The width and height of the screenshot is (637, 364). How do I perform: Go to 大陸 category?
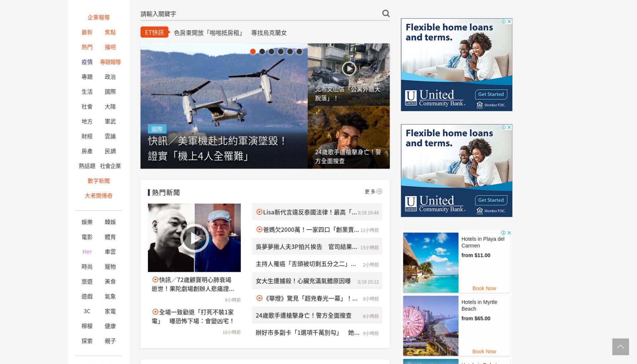(110, 107)
